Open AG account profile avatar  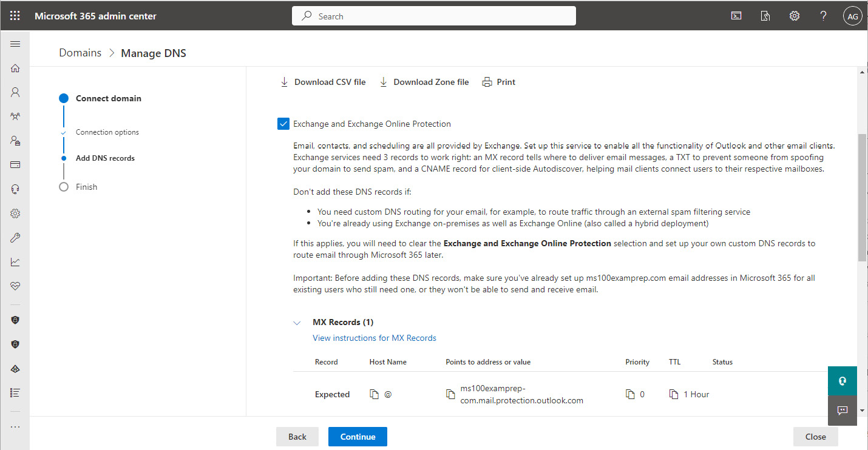pos(853,16)
